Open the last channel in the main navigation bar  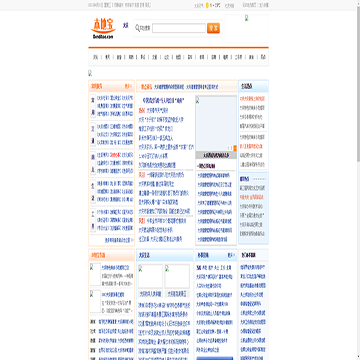pyautogui.click(x=263, y=57)
